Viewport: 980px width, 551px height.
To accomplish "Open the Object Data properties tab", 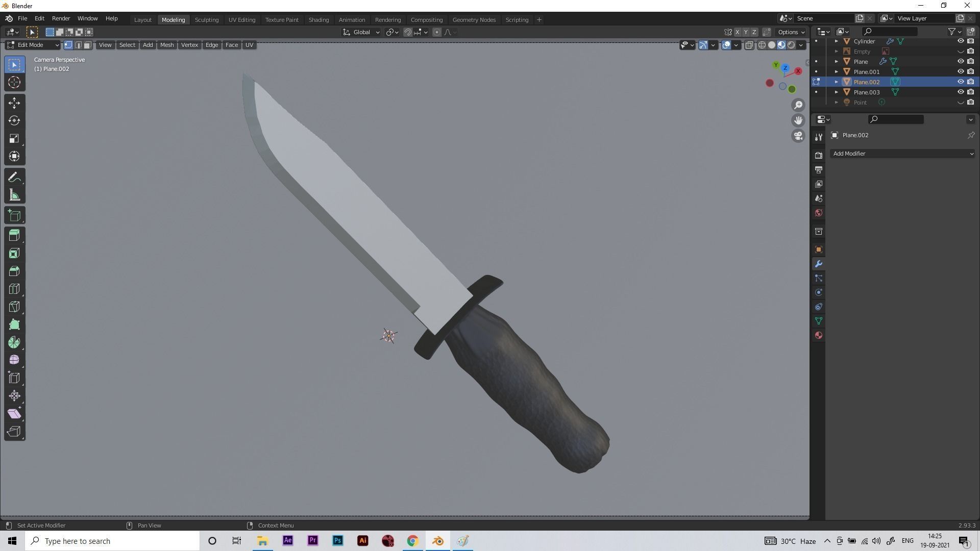I will (x=819, y=321).
